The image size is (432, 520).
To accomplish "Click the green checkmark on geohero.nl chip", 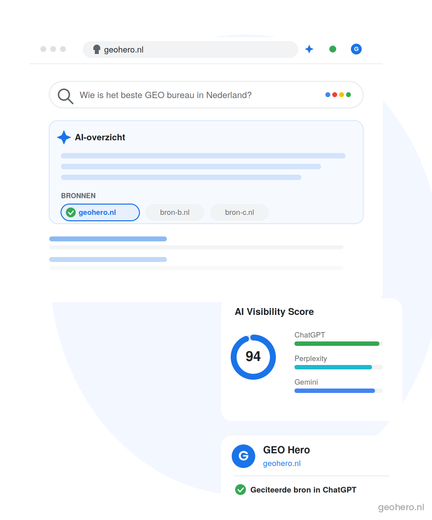I will [71, 212].
